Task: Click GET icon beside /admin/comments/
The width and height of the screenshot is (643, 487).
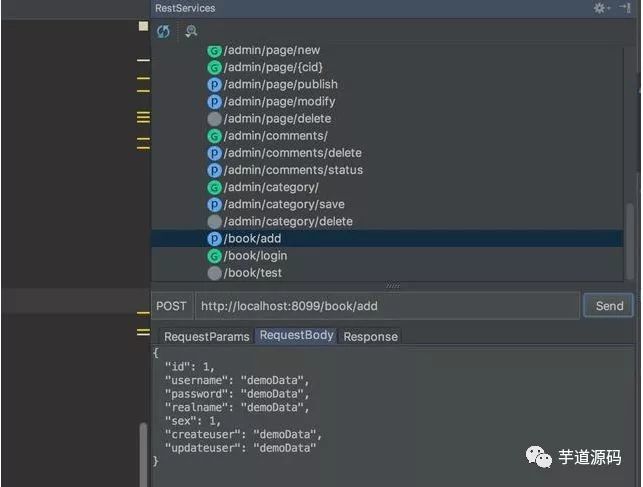Action: (214, 136)
